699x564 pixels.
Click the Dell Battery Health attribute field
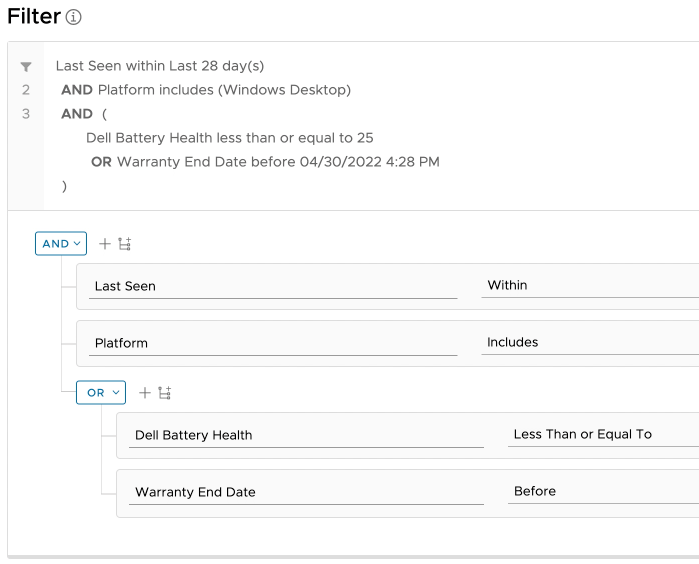click(306, 436)
